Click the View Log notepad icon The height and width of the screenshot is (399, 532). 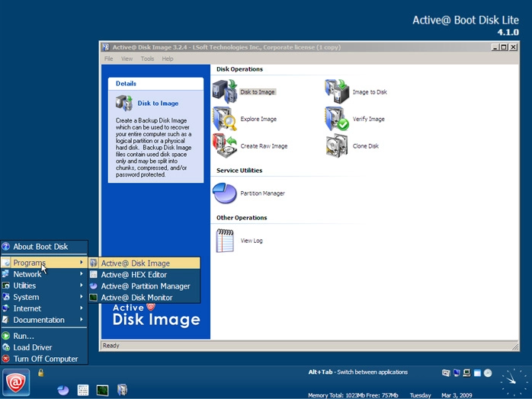point(225,241)
